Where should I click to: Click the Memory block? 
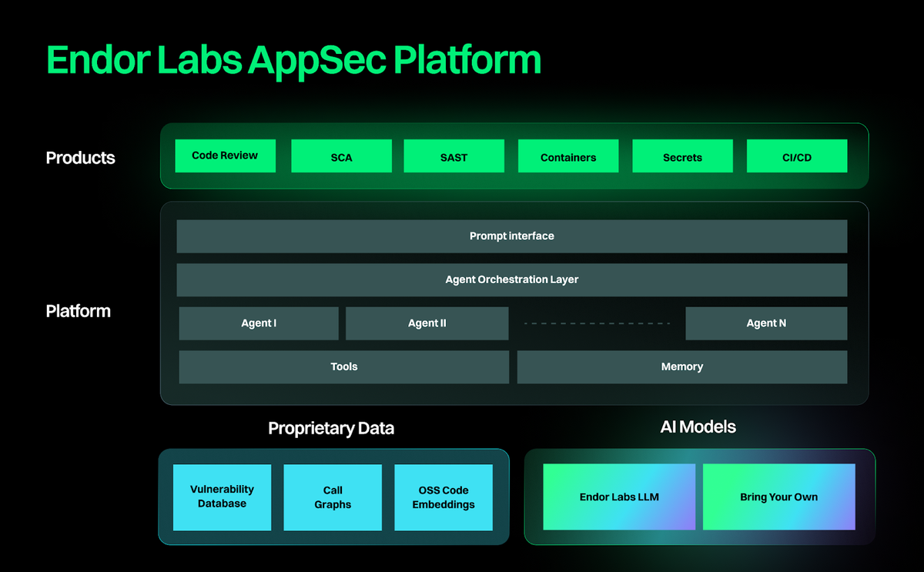click(x=682, y=367)
